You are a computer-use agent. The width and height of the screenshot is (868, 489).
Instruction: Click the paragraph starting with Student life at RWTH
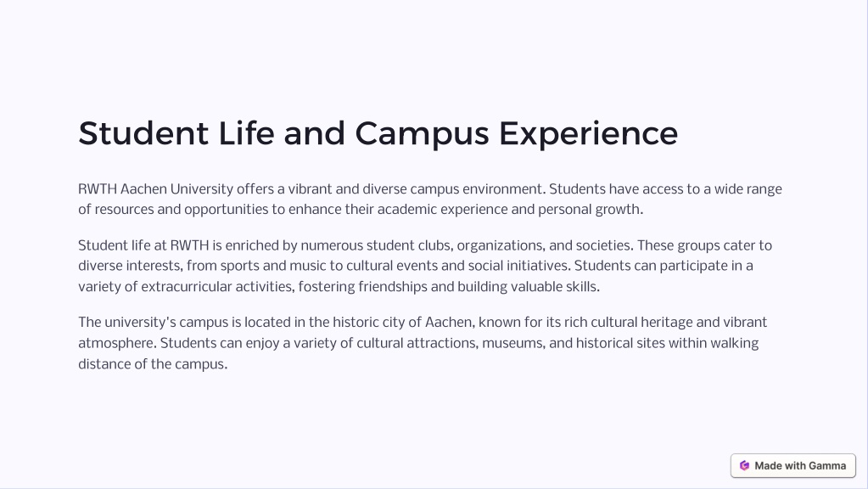(x=425, y=266)
